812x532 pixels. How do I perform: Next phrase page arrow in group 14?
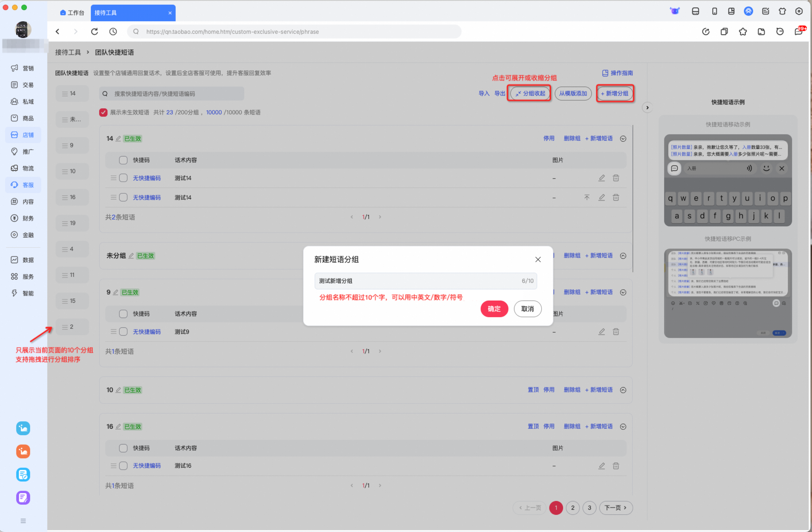pos(380,217)
